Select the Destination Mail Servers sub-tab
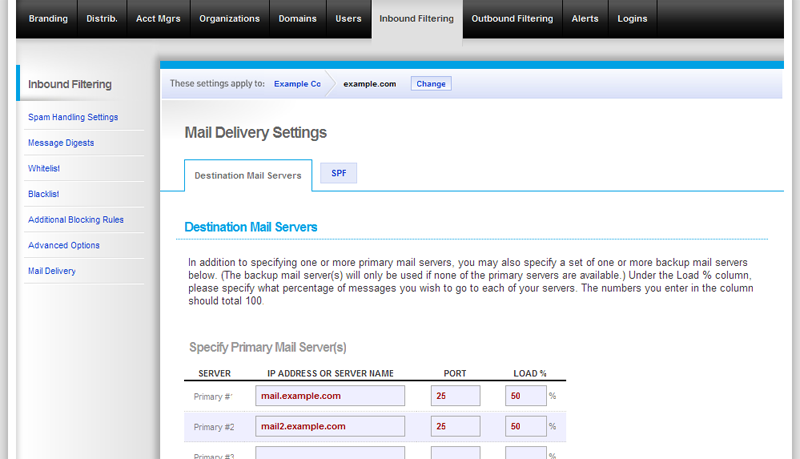The width and height of the screenshot is (800, 459). 248,175
